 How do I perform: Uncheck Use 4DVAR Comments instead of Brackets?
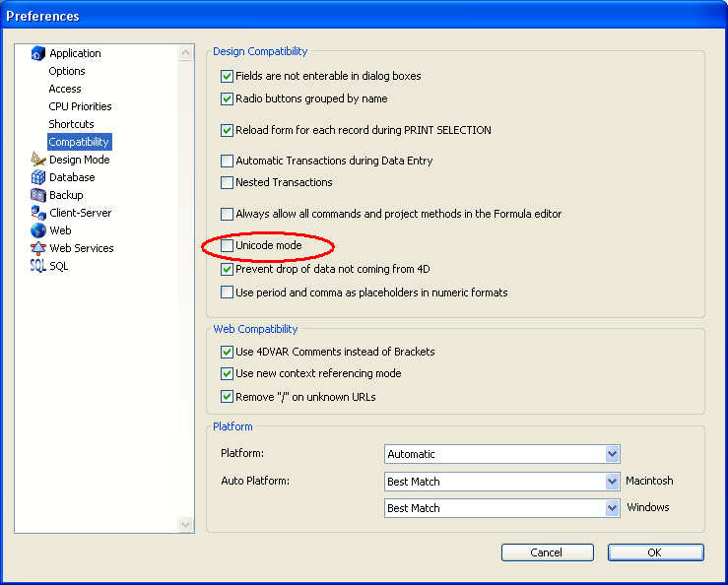pos(228,352)
